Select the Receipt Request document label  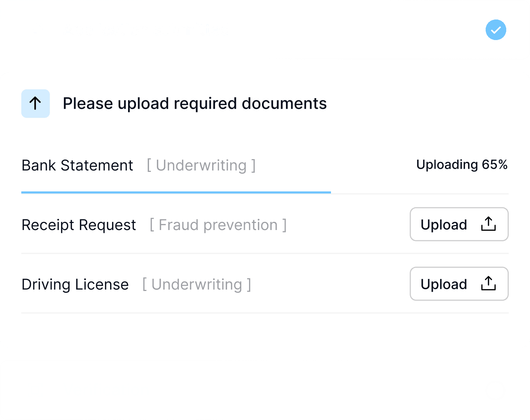point(79,225)
